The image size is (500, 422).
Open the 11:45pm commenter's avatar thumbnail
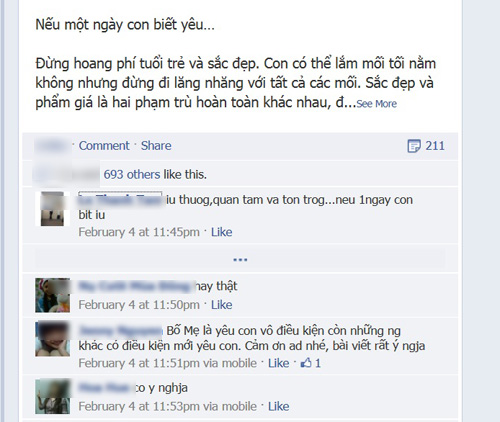pos(52,209)
